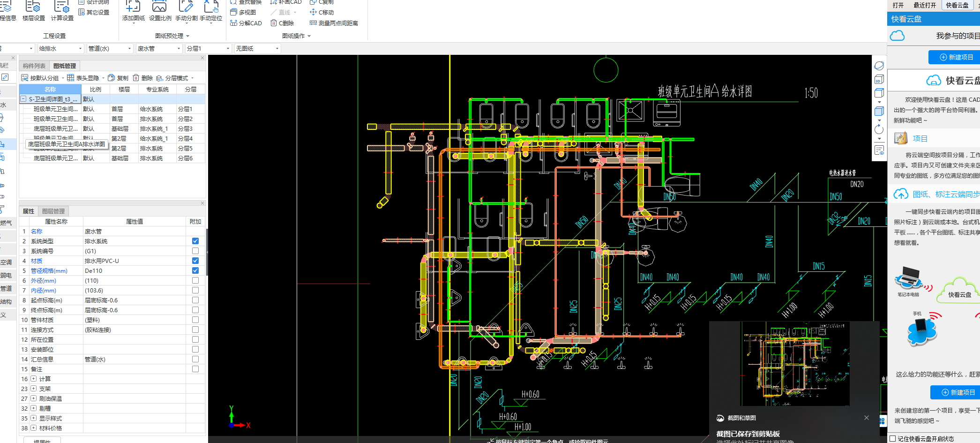The width and height of the screenshot is (980, 443).
Task: Switch to 图层管理 tab
Action: point(53,211)
